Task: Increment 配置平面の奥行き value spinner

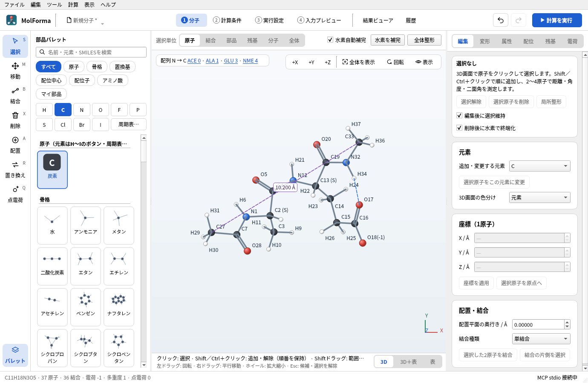Action: (x=567, y=322)
